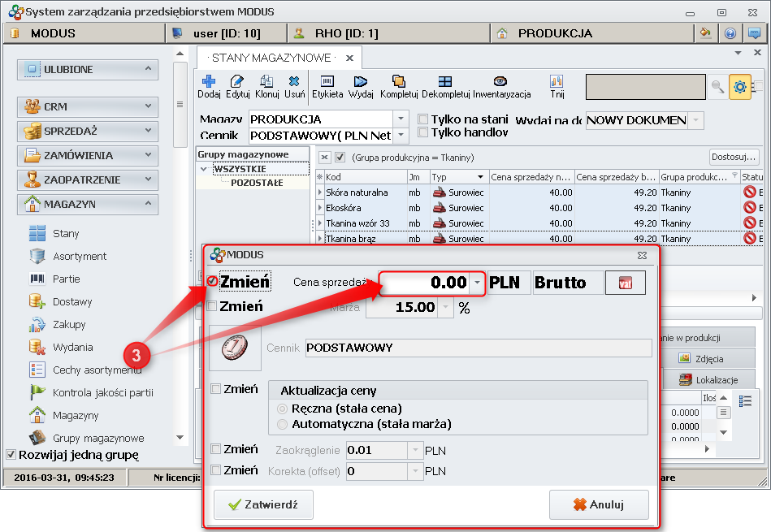Click the Dodaj (add) toolbar icon
771x532 pixels.
click(x=209, y=81)
